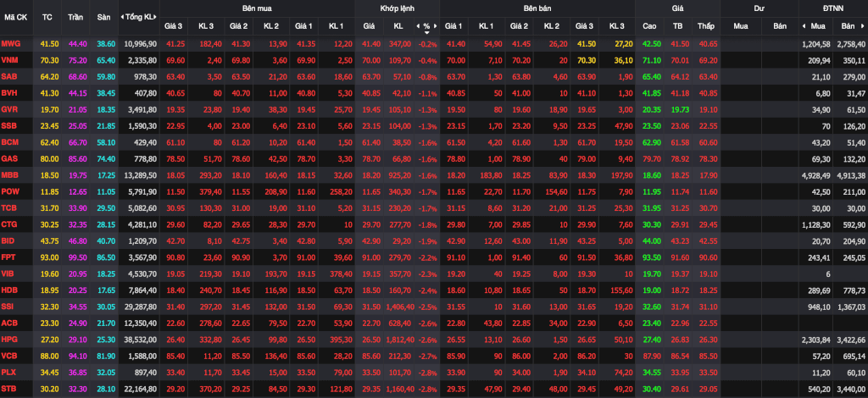Open the SSB ticker symbol
The height and width of the screenshot is (398, 868).
(9, 126)
